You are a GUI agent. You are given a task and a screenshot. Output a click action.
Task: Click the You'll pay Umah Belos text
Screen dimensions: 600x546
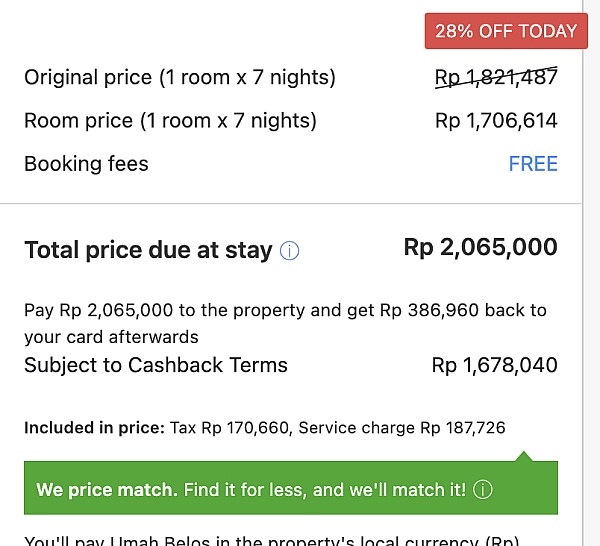[x=270, y=540]
